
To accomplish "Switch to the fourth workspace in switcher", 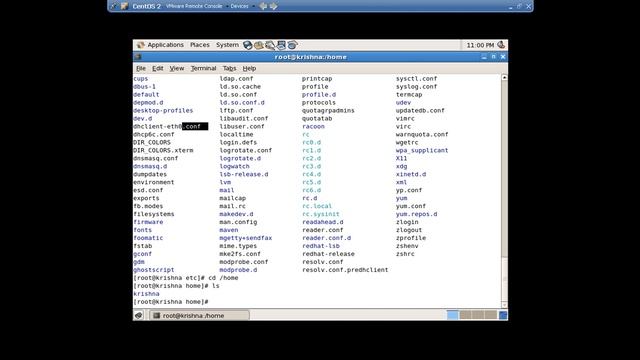I will [491, 315].
